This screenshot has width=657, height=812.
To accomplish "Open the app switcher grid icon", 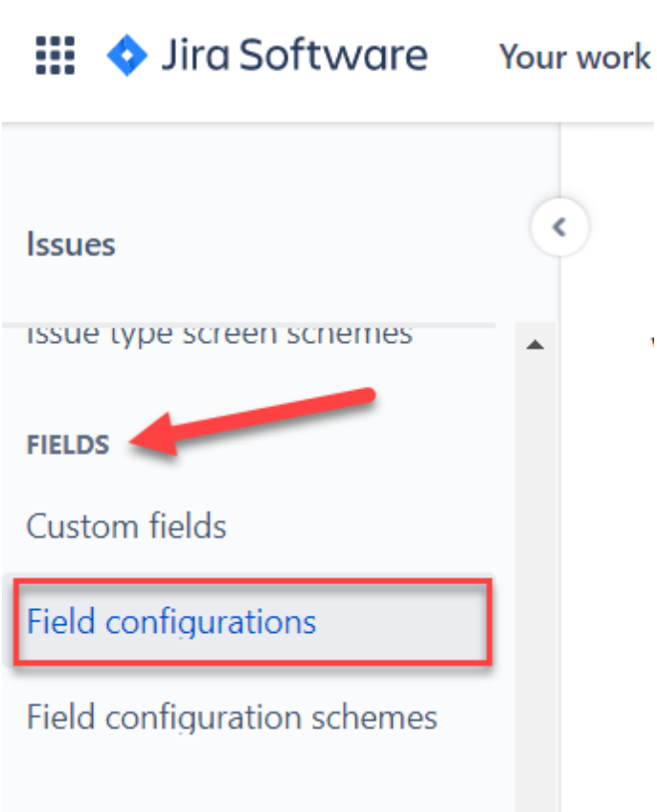I will pos(56,56).
